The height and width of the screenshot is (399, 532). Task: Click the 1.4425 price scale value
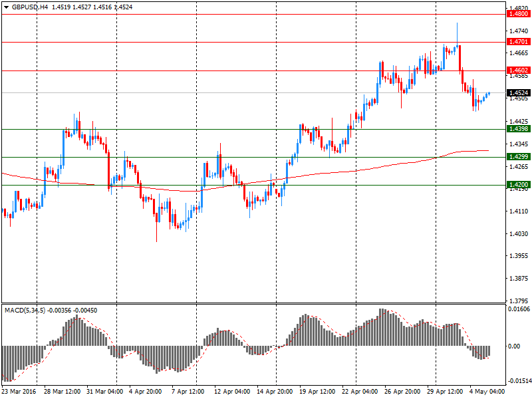click(x=519, y=122)
